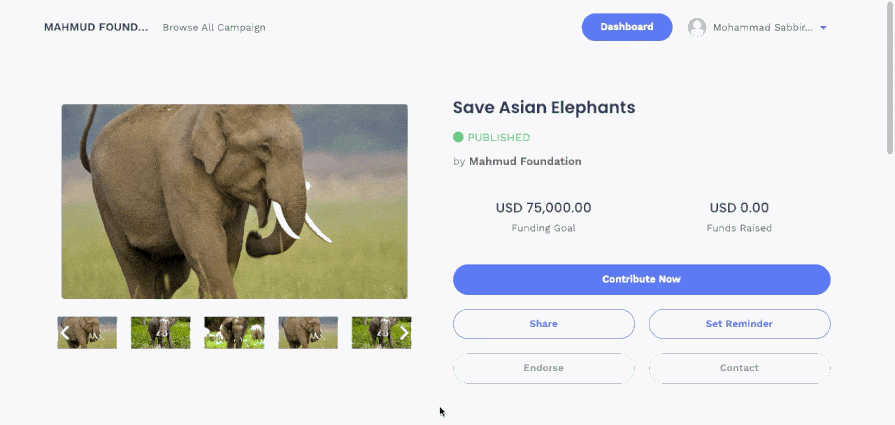The width and height of the screenshot is (895, 425).
Task: Click the green Published status dot
Action: coord(458,137)
